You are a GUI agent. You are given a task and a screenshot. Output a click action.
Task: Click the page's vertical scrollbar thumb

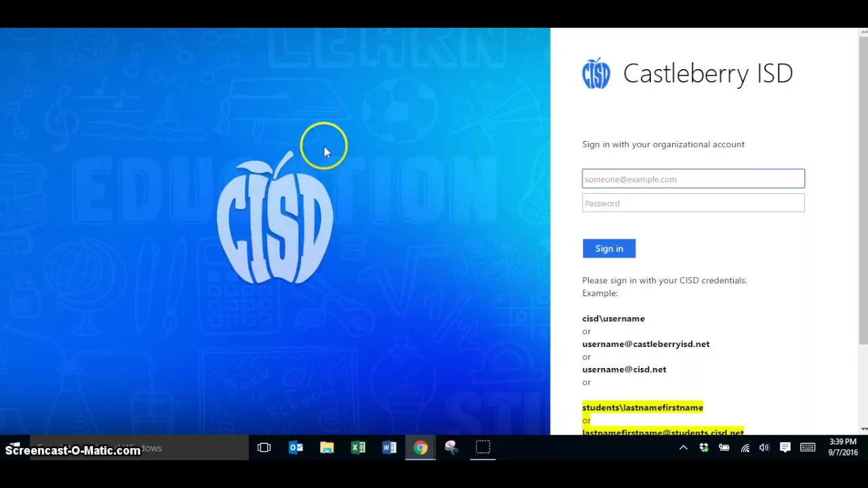coord(863,190)
